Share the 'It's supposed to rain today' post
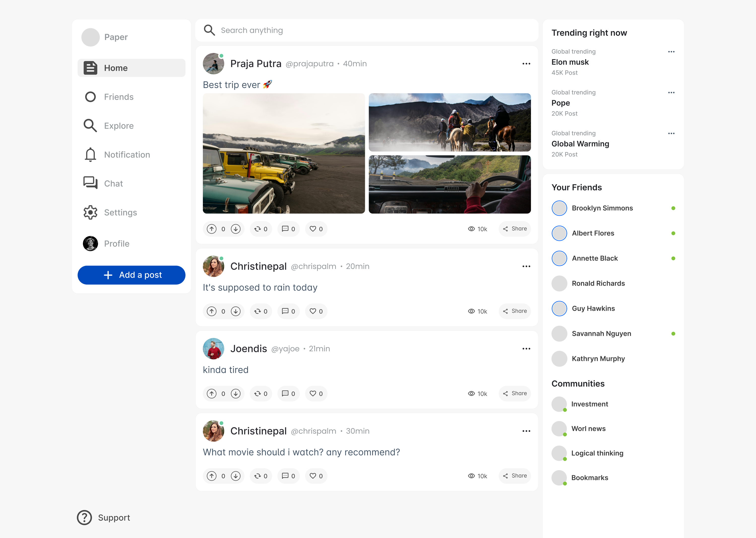Viewport: 756px width, 538px height. click(515, 311)
